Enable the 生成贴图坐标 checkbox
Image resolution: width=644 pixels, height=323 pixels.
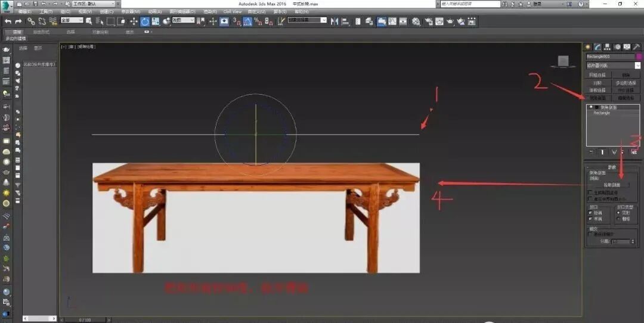pos(590,192)
